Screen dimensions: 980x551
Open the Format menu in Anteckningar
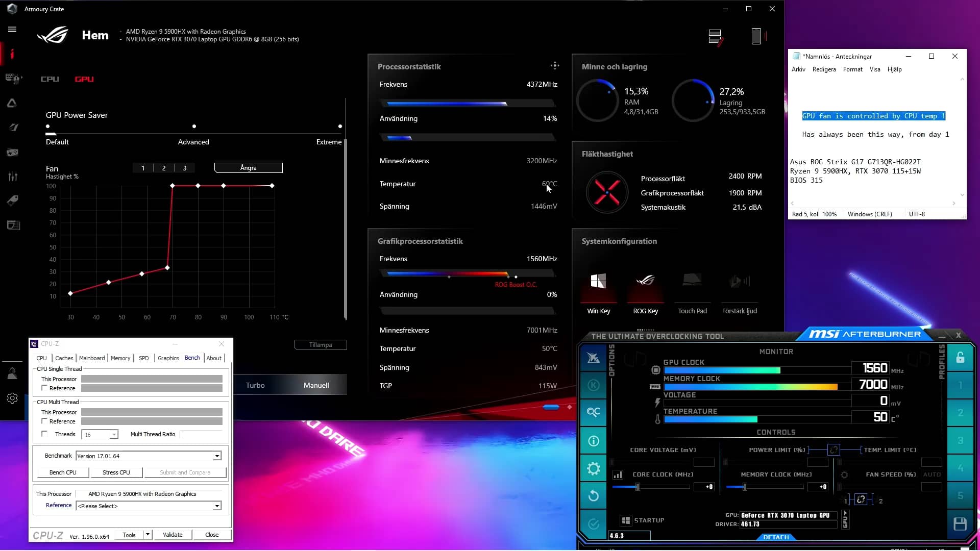click(x=852, y=69)
